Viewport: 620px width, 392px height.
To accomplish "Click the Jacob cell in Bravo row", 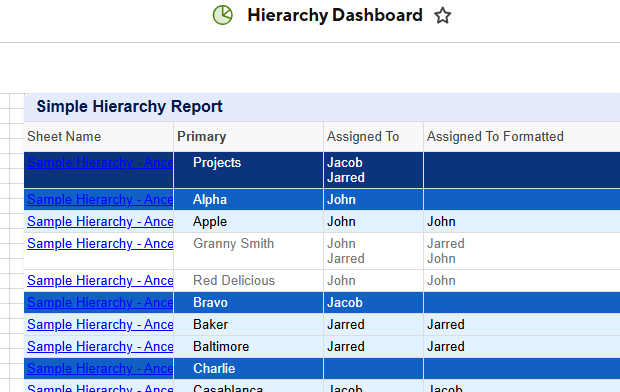I will click(373, 303).
